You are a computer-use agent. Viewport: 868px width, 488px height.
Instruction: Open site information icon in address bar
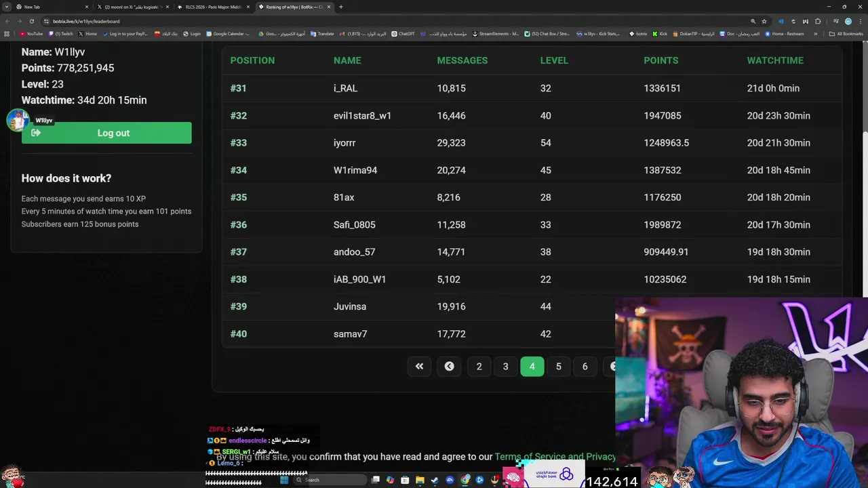tap(46, 21)
